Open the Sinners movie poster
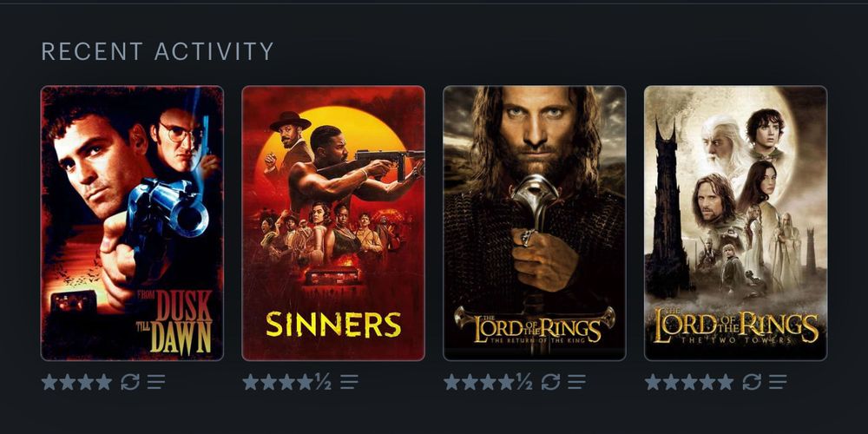The height and width of the screenshot is (434, 868). point(333,223)
